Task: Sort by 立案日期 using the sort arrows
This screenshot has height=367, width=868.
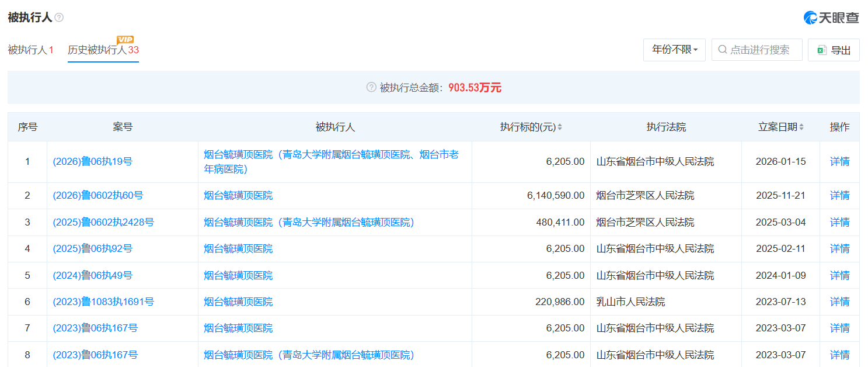Action: 801,127
